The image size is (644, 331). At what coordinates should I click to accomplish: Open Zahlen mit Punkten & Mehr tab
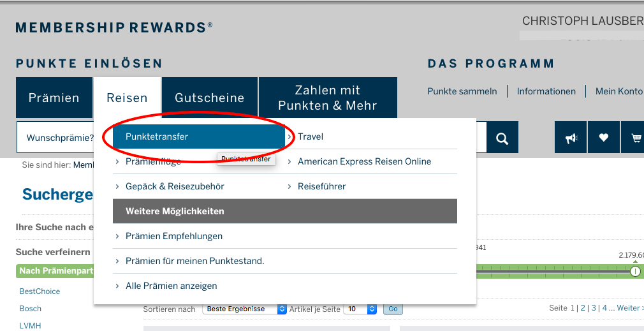coord(328,98)
